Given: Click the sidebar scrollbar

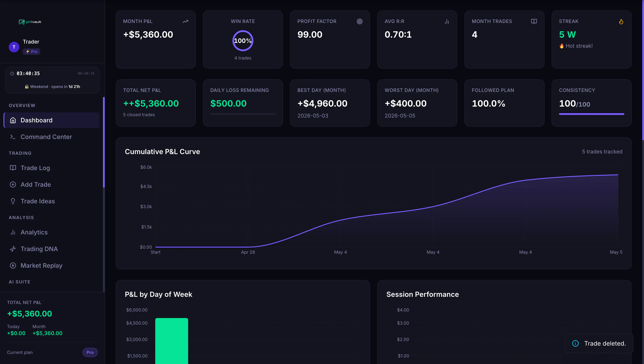Looking at the screenshot, I should coord(104,142).
